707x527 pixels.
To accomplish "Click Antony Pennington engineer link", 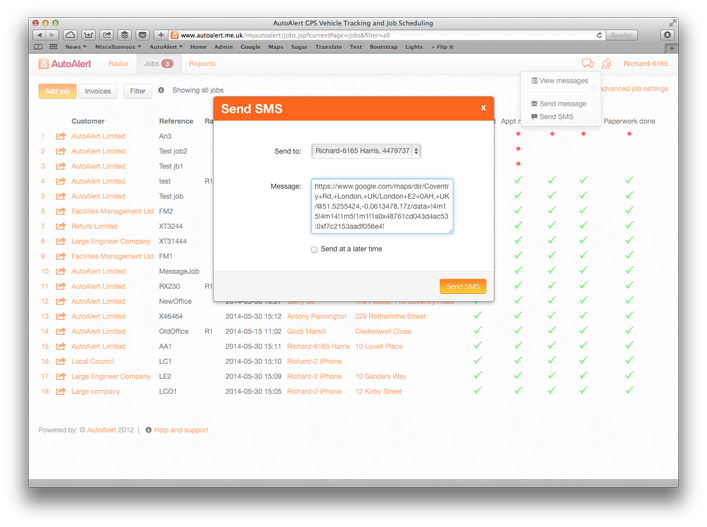I will 317,316.
